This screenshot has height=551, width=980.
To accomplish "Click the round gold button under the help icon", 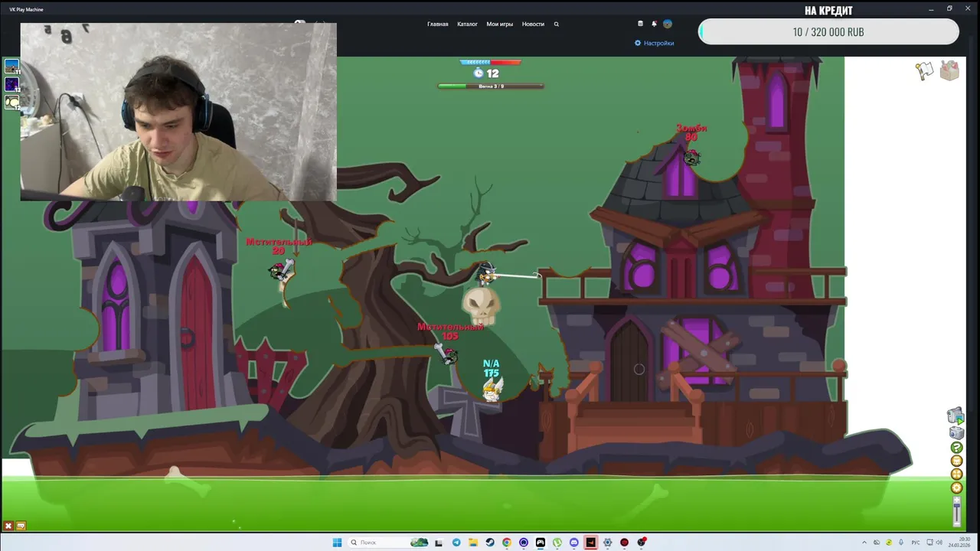I will 956,461.
